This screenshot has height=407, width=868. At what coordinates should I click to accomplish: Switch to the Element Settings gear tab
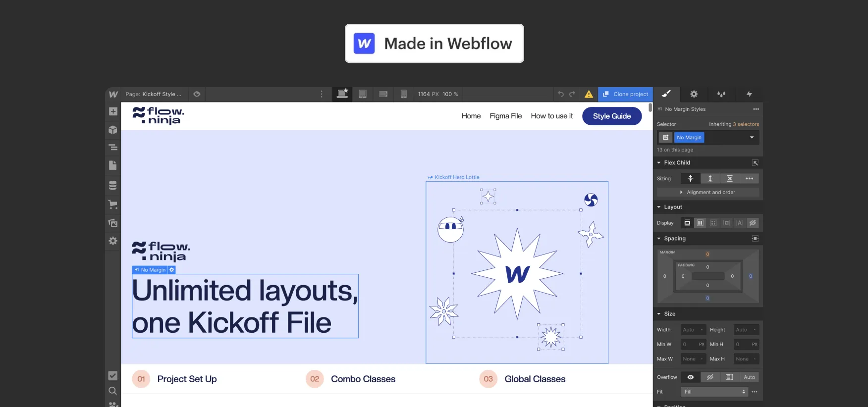(x=694, y=94)
